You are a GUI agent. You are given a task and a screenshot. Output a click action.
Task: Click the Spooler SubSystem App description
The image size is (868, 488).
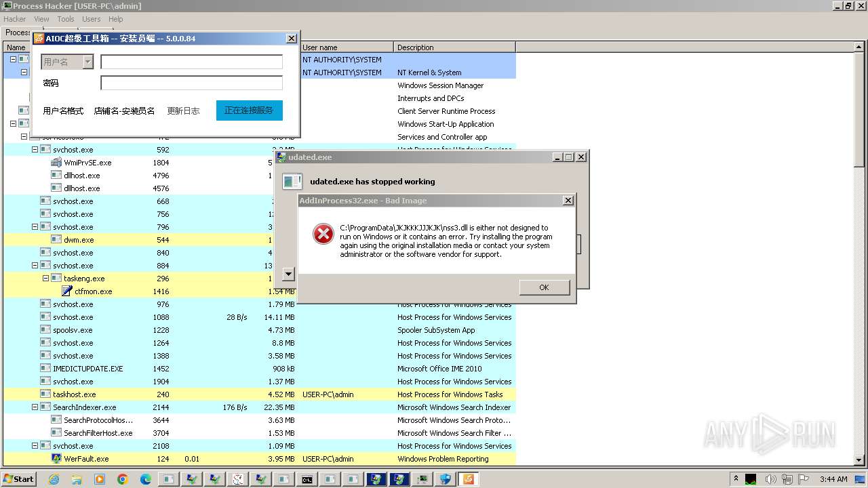(436, 330)
